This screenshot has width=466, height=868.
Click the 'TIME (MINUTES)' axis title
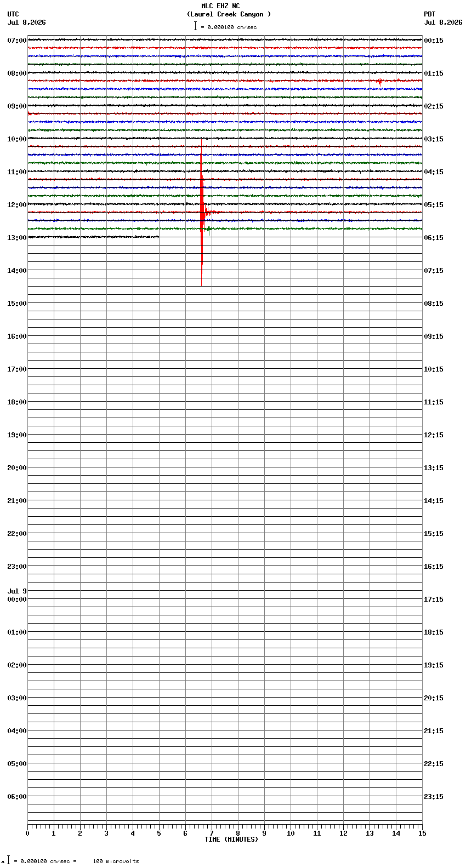click(231, 840)
